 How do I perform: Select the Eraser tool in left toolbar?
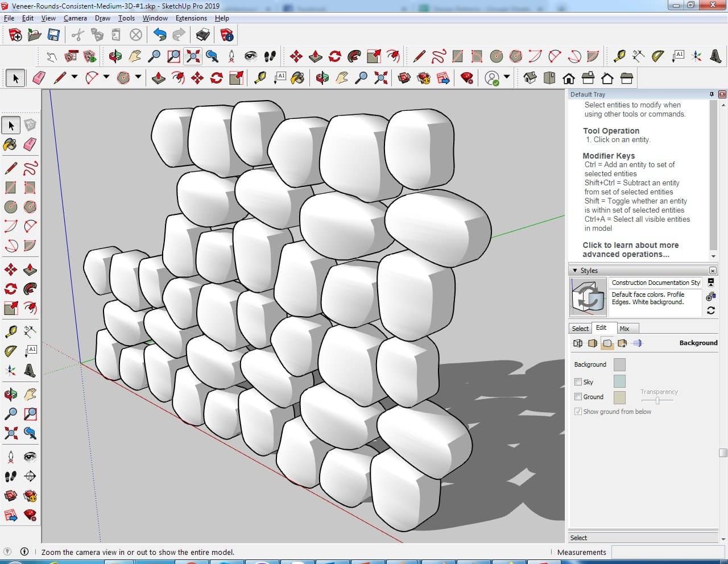pos(30,144)
